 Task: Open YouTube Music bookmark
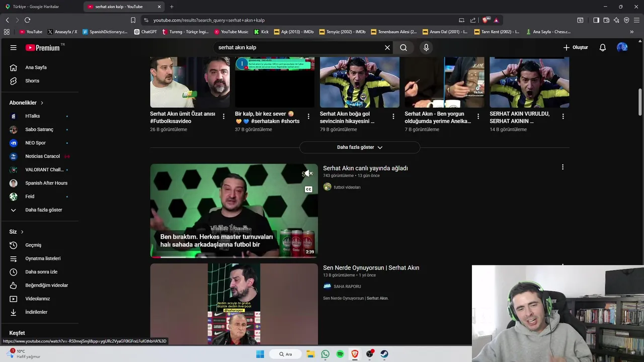click(231, 32)
